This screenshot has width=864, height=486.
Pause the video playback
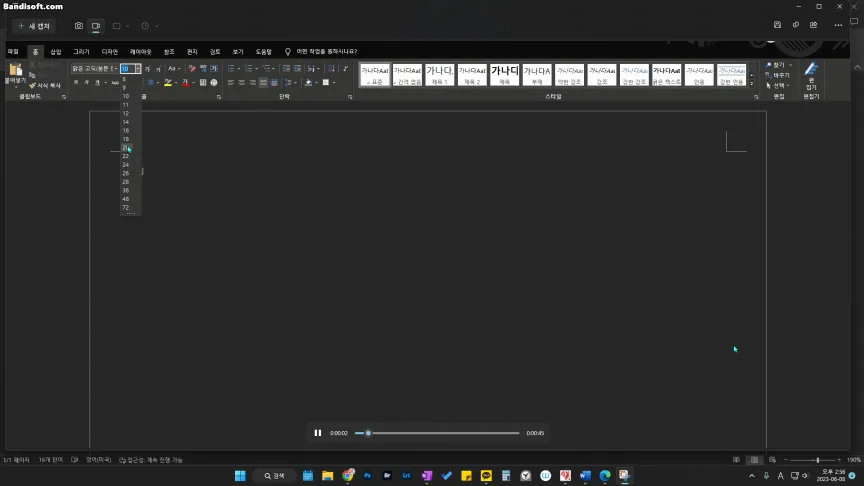317,433
